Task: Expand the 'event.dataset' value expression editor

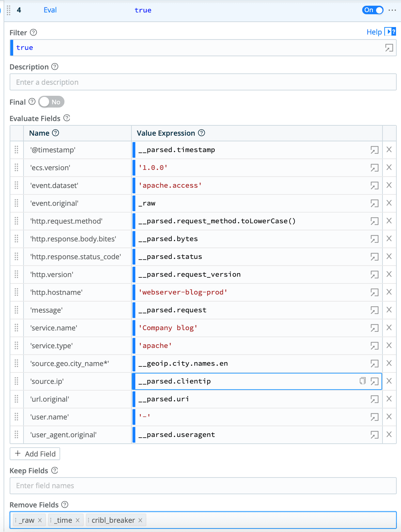Action: (374, 186)
